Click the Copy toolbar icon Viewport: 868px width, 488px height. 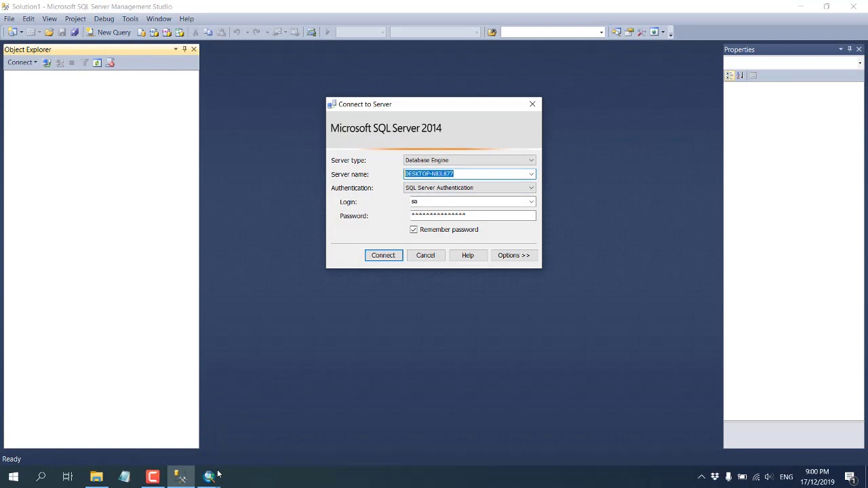click(x=208, y=32)
